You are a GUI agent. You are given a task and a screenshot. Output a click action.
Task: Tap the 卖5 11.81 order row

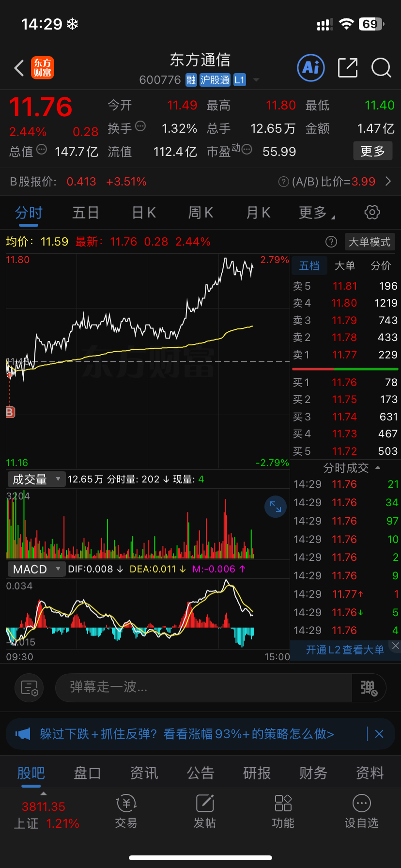coord(345,286)
